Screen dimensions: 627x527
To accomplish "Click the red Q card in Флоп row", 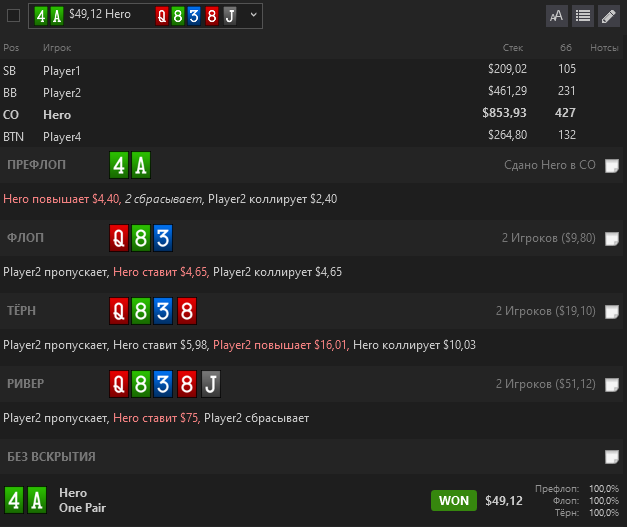I will coord(119,238).
